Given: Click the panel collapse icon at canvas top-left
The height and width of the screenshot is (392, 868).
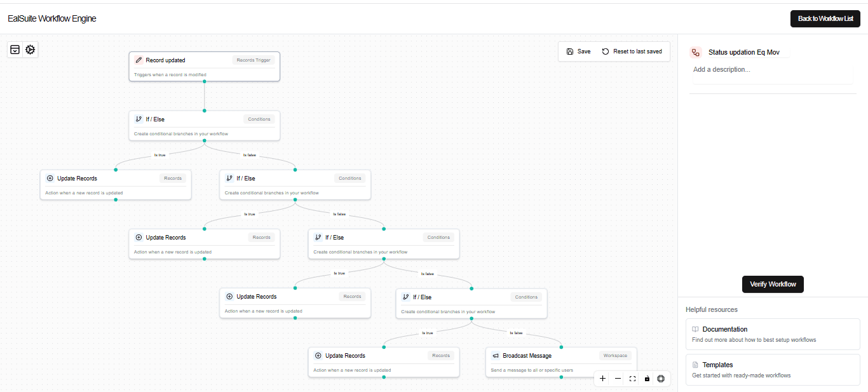Looking at the screenshot, I should (15, 50).
